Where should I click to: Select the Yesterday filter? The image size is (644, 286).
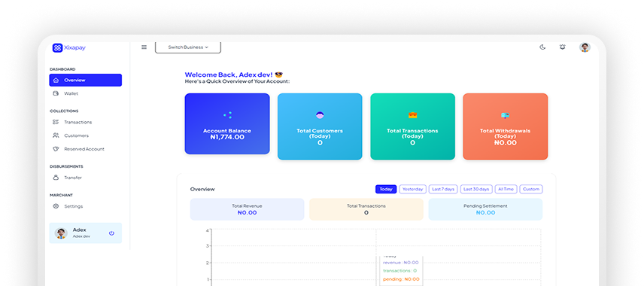point(413,189)
